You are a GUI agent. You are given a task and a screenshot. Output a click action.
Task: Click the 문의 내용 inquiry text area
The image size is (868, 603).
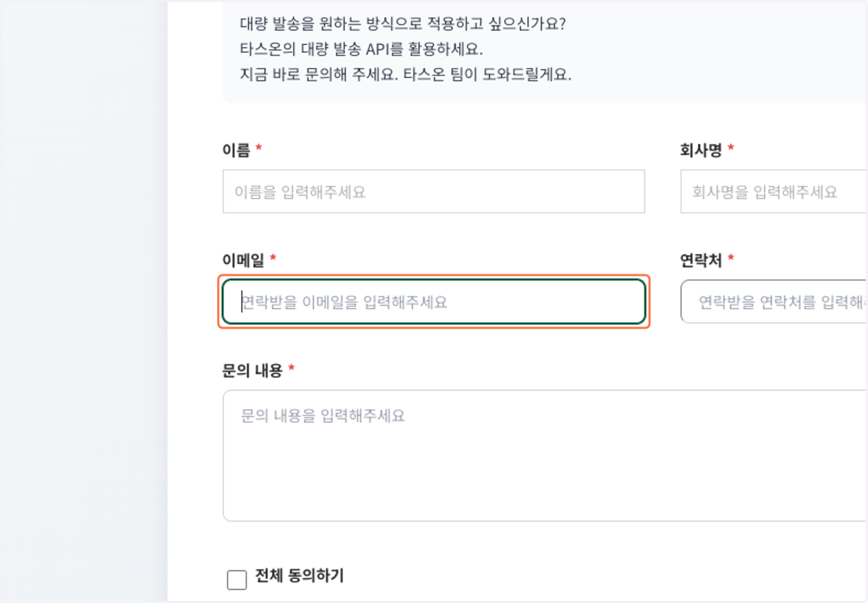(545, 456)
